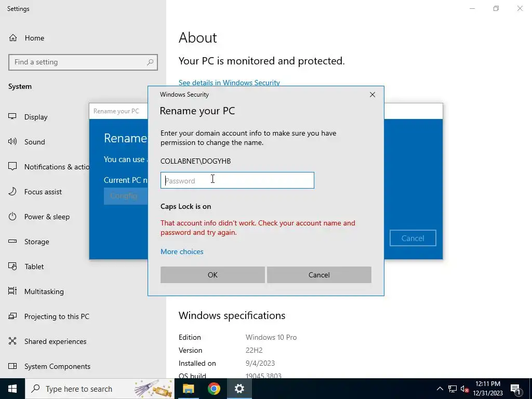532x399 pixels.
Task: Click the Settings gear taskbar icon
Action: [239, 389]
